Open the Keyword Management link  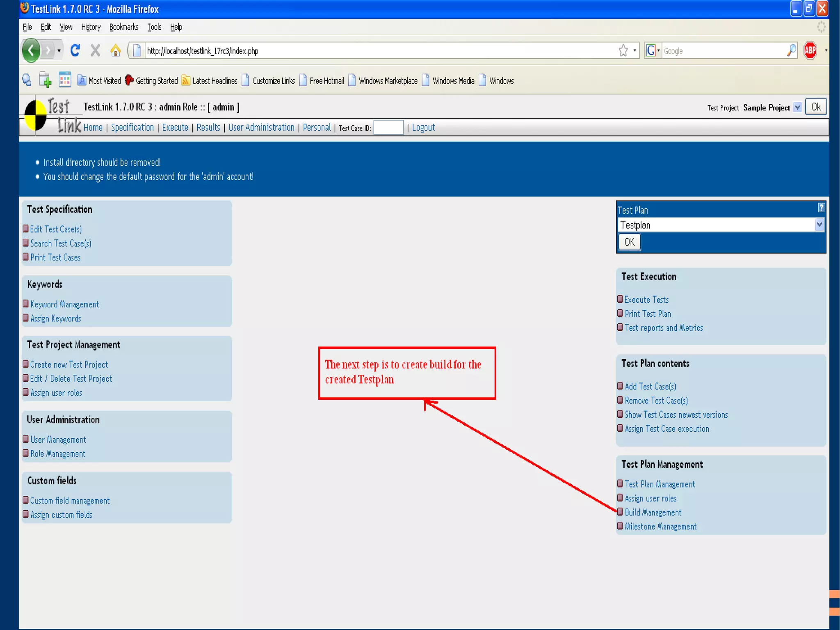[x=64, y=304]
